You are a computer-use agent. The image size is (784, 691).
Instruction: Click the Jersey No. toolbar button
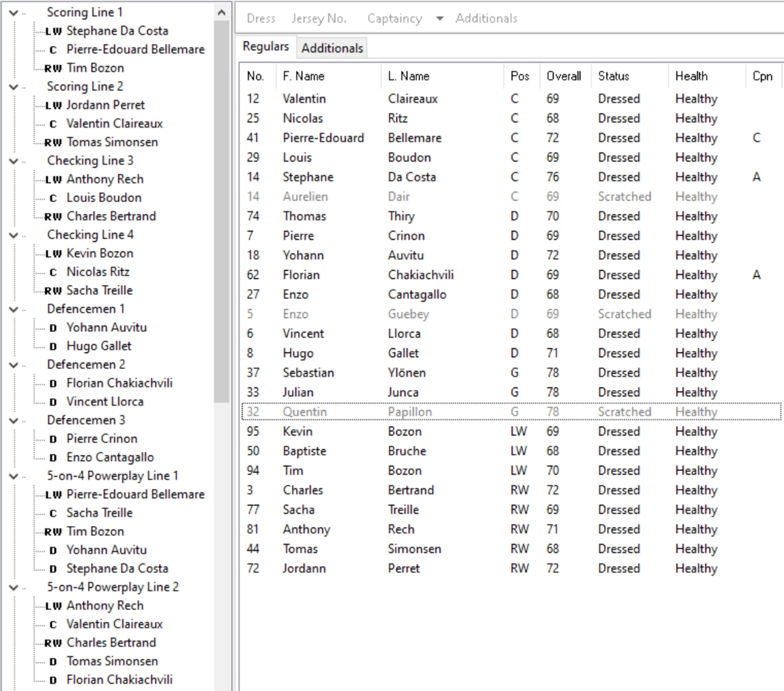pyautogui.click(x=319, y=19)
